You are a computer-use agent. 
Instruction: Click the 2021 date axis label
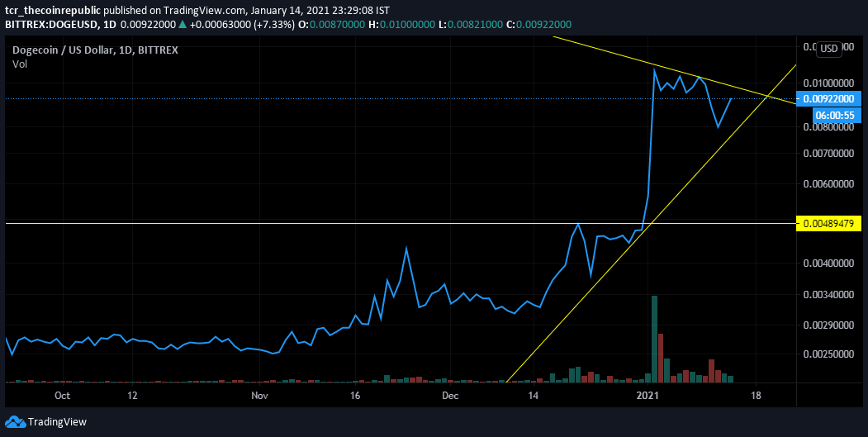(x=647, y=396)
